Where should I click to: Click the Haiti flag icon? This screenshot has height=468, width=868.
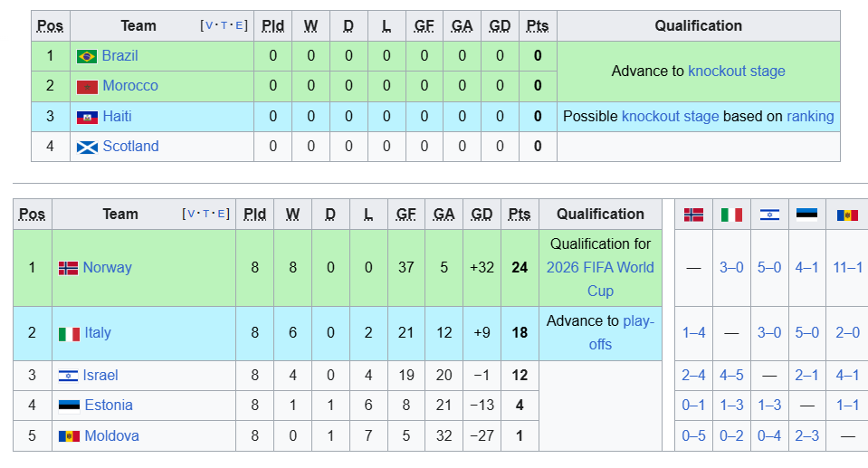pos(87,117)
